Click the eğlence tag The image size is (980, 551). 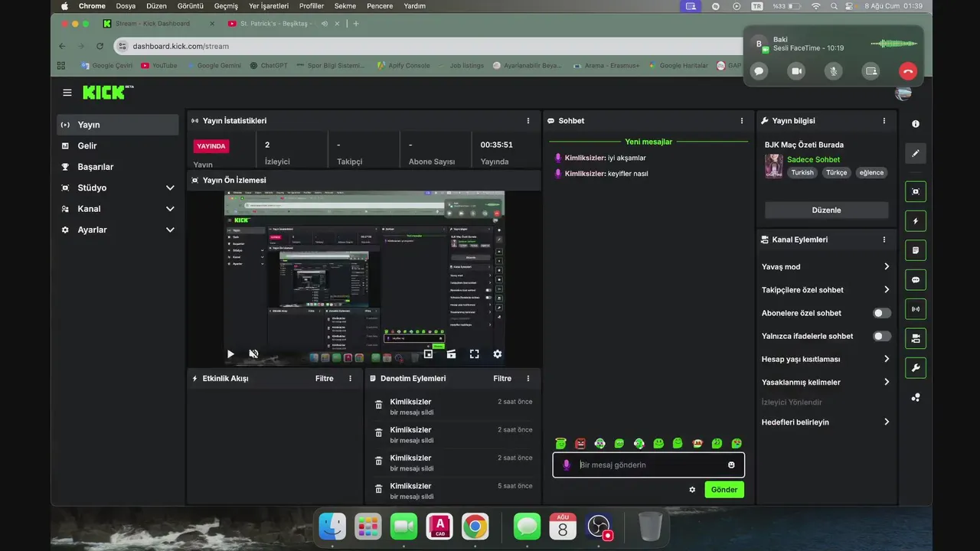pyautogui.click(x=871, y=173)
